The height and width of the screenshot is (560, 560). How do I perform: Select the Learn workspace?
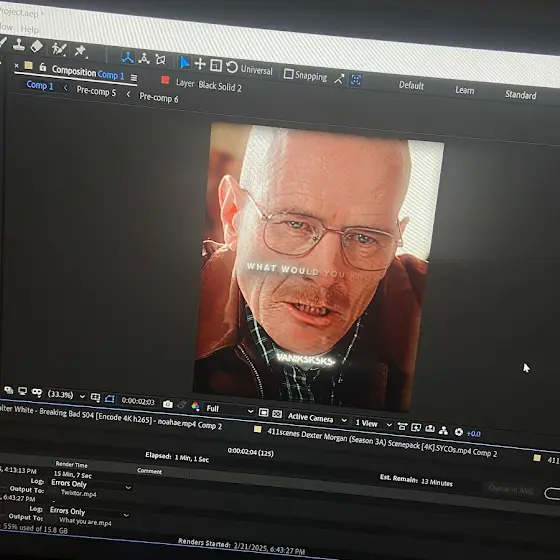click(465, 90)
